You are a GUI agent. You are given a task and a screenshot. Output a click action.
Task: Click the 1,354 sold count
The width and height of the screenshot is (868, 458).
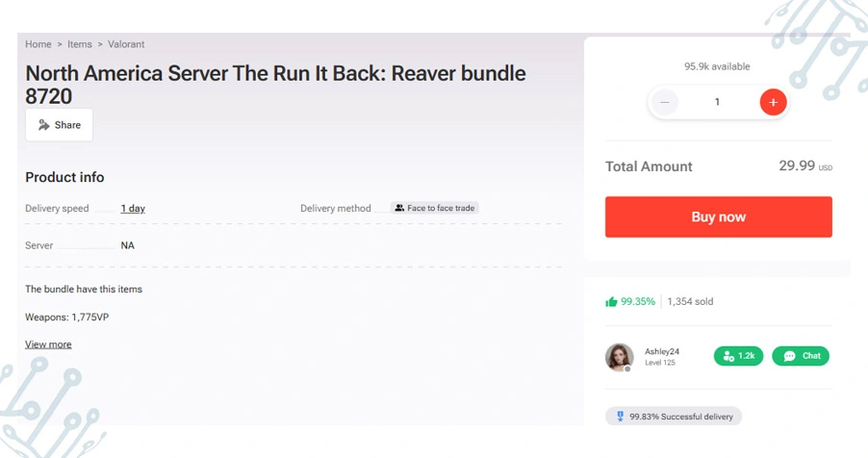[x=690, y=302]
